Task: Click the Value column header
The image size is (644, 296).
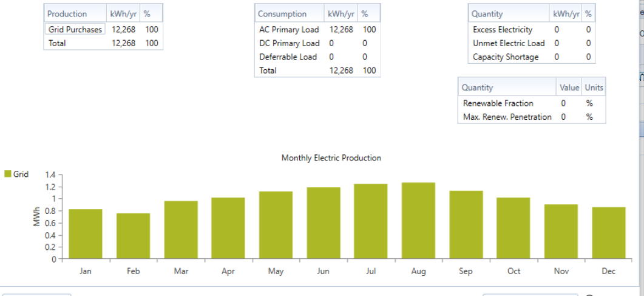Action: coord(569,87)
